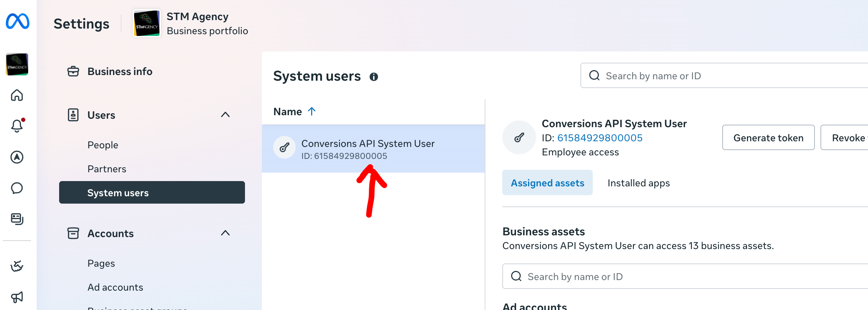The image size is (868, 310).
Task: Focus the business assets search field
Action: point(685,276)
